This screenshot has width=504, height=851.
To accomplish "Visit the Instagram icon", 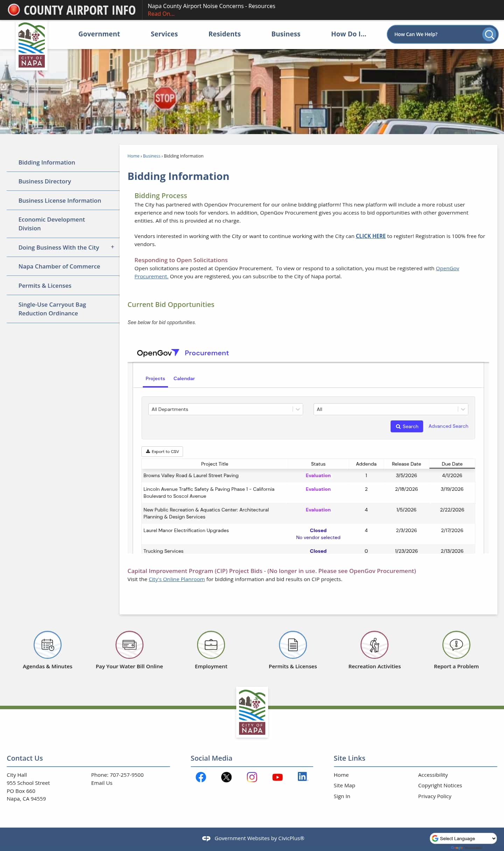I will pos(252,777).
